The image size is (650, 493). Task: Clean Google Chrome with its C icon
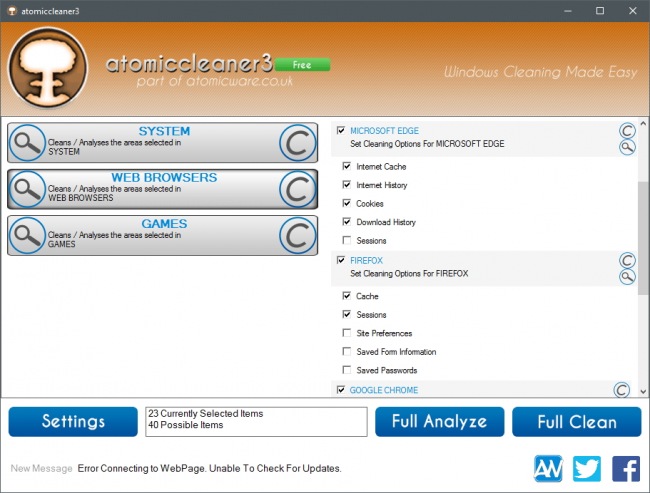pos(621,390)
